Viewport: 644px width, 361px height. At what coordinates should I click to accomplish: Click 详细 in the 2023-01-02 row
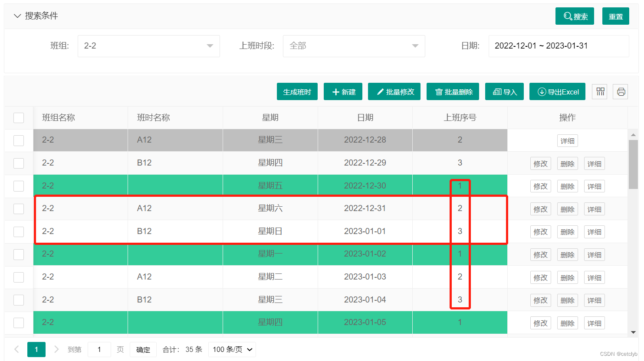click(x=594, y=255)
